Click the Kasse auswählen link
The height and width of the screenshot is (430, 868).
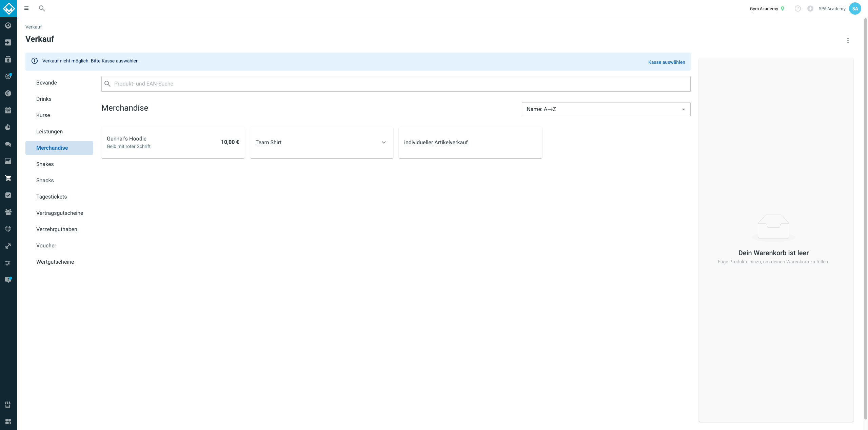[667, 62]
